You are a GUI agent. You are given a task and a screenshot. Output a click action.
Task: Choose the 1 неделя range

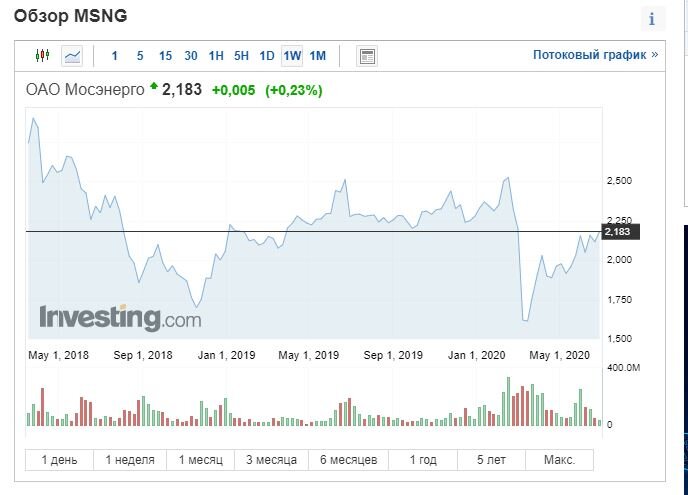coord(130,460)
